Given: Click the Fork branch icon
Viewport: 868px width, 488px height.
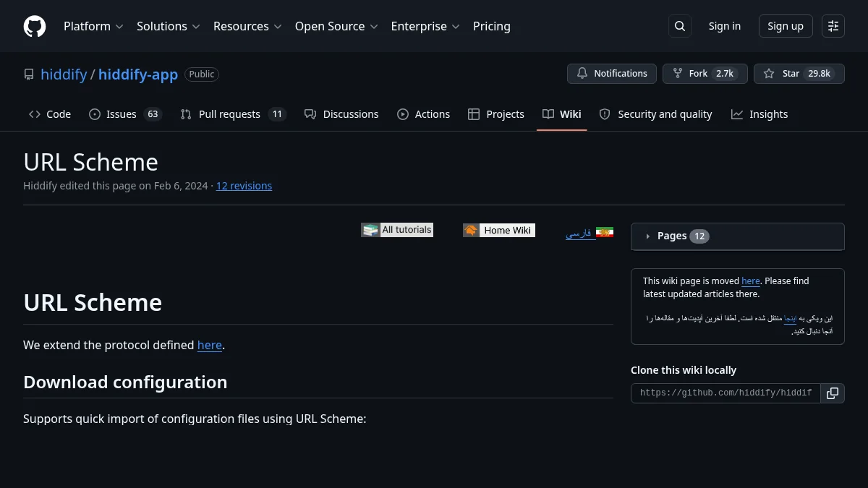Looking at the screenshot, I should click(678, 74).
